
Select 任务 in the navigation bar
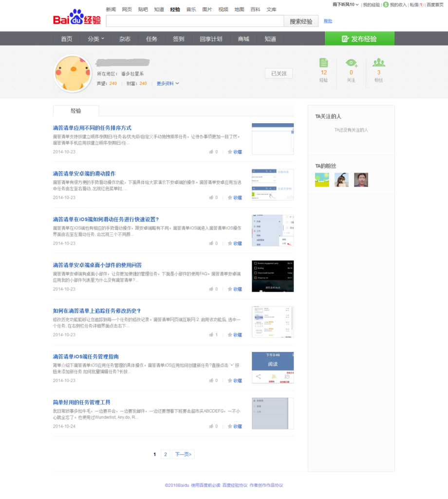pos(151,39)
